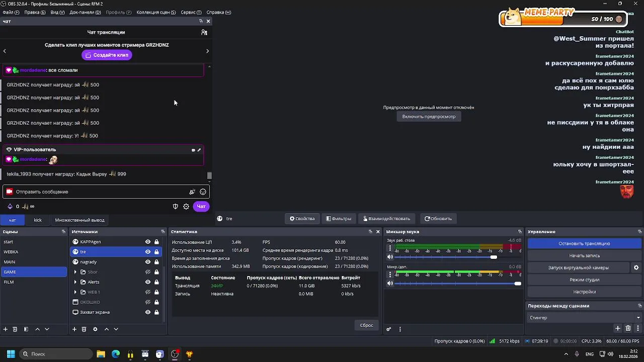
Task: Move selected source down
Action: click(x=116, y=329)
